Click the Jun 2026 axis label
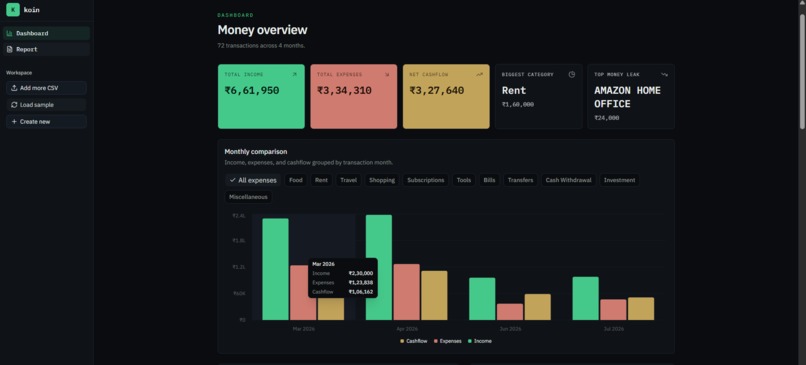 (510, 328)
